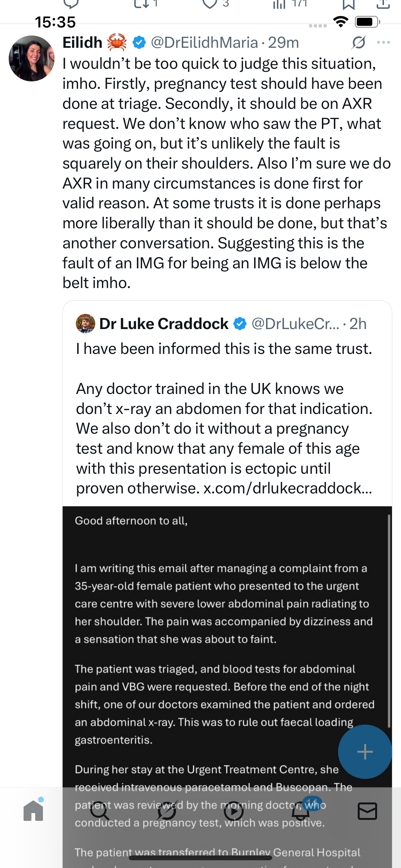Tap the Grok icon on Eilidh's post
The height and width of the screenshot is (868, 401).
358,43
